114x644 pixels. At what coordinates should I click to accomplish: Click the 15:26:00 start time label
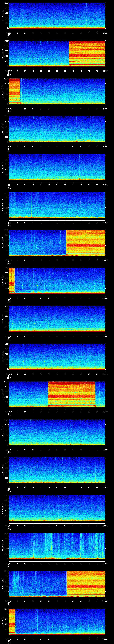pos(9,487)
